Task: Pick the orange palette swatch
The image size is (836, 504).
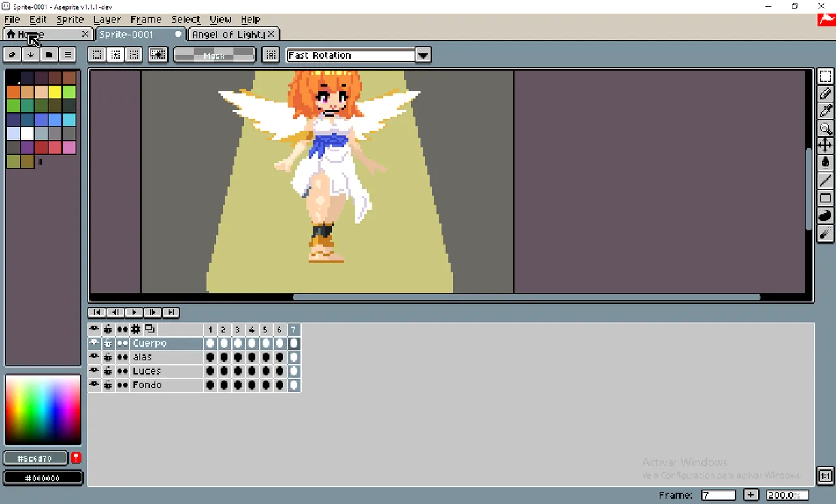Action: click(13, 92)
